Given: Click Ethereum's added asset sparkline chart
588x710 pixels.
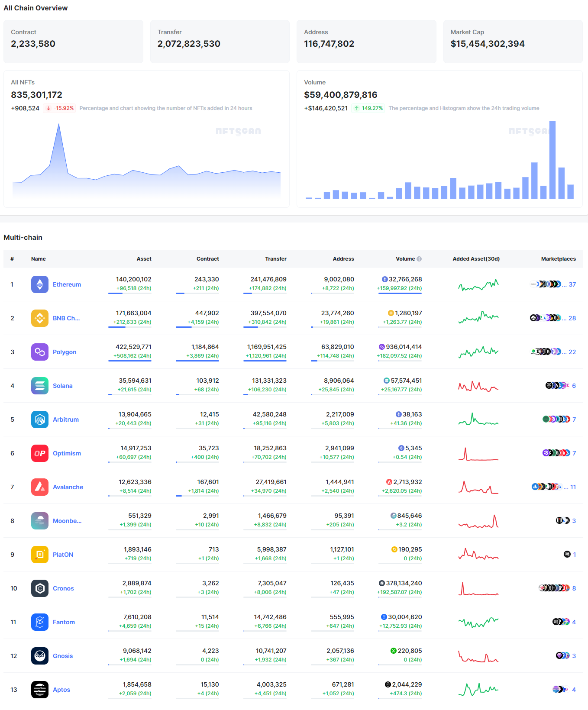Looking at the screenshot, I should [x=478, y=285].
